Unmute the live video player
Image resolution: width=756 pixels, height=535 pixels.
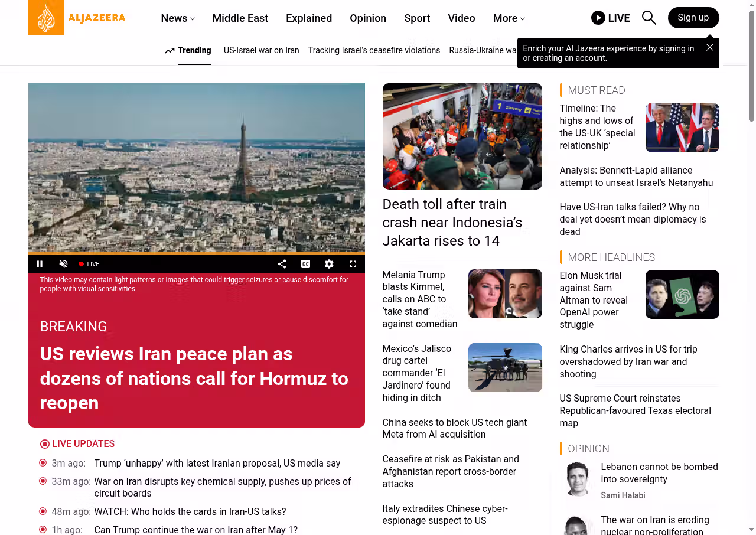(x=64, y=264)
